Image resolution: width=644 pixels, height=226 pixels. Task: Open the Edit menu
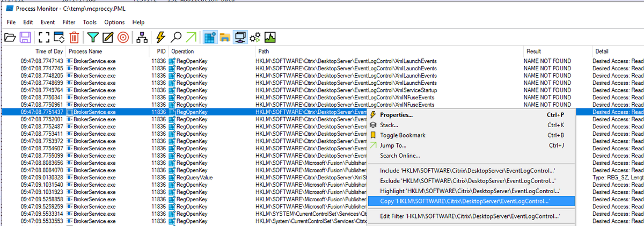tap(28, 22)
